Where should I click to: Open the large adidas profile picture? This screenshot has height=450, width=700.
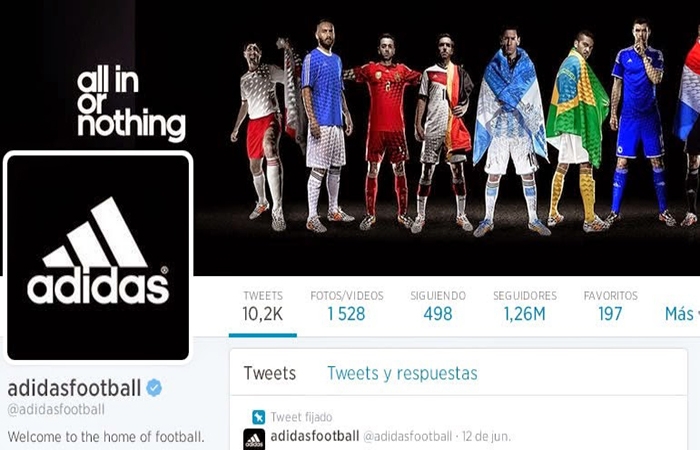click(x=98, y=257)
